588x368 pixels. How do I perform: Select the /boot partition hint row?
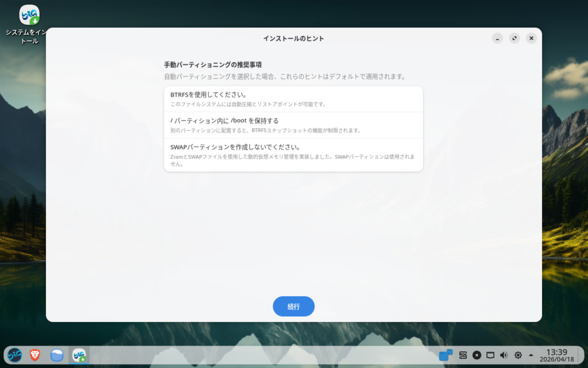[293, 125]
